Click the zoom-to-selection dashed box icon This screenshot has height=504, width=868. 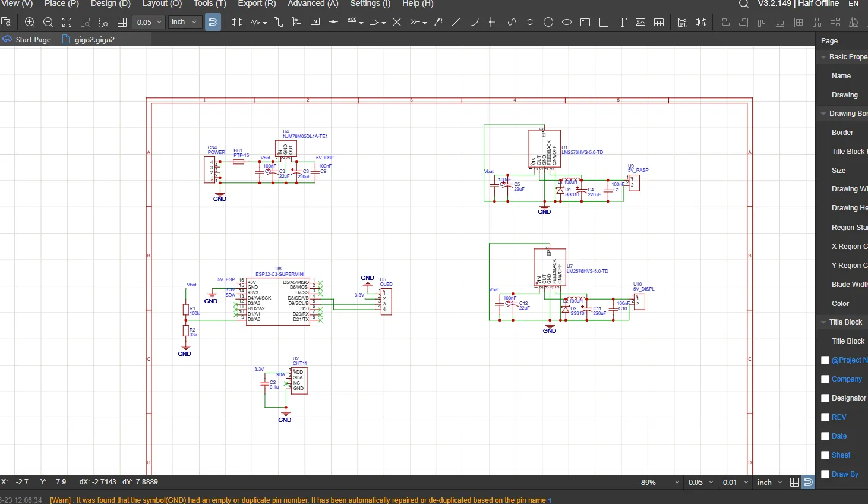coord(103,22)
